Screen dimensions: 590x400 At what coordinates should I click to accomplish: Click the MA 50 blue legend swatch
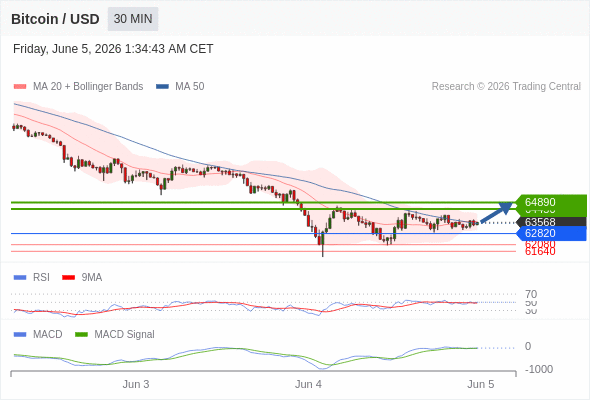pos(162,87)
